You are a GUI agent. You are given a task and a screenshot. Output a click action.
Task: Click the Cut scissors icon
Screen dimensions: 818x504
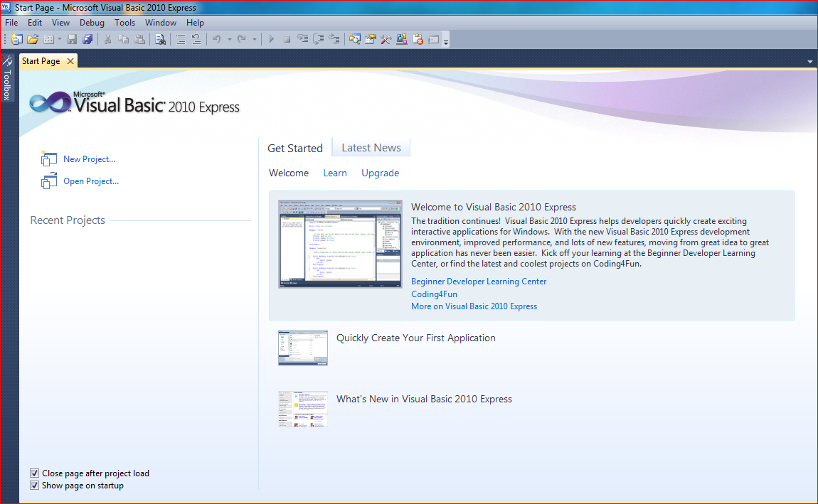tap(108, 39)
